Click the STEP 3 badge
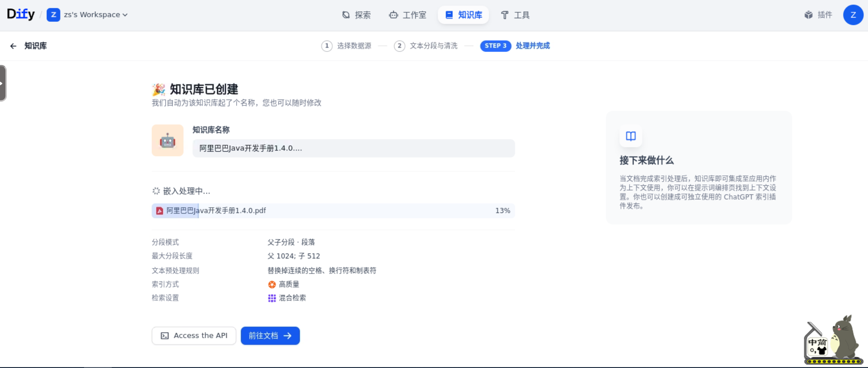 click(x=496, y=46)
